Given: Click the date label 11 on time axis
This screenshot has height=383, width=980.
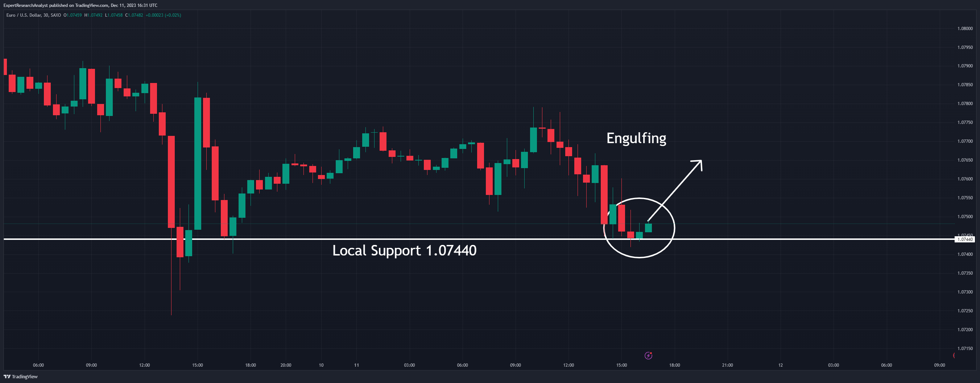Looking at the screenshot, I should coord(356,365).
